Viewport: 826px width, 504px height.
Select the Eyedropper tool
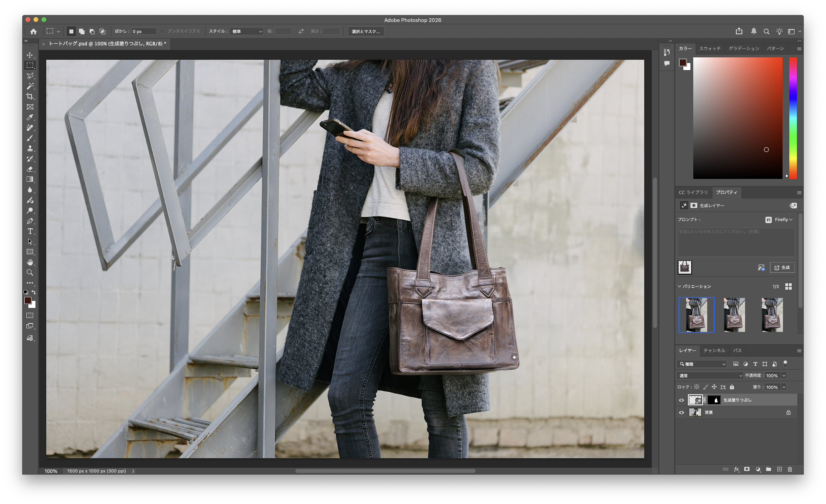click(x=30, y=117)
